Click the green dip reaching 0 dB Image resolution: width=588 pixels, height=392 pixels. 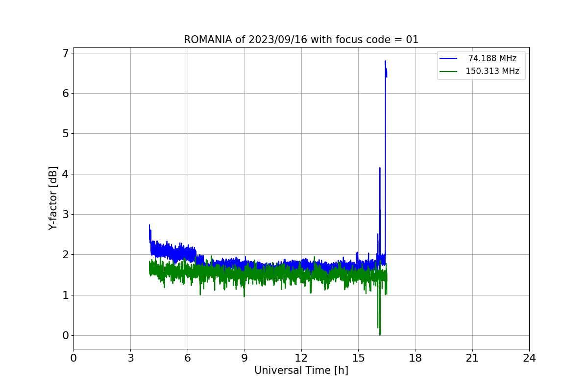pyautogui.click(x=380, y=334)
